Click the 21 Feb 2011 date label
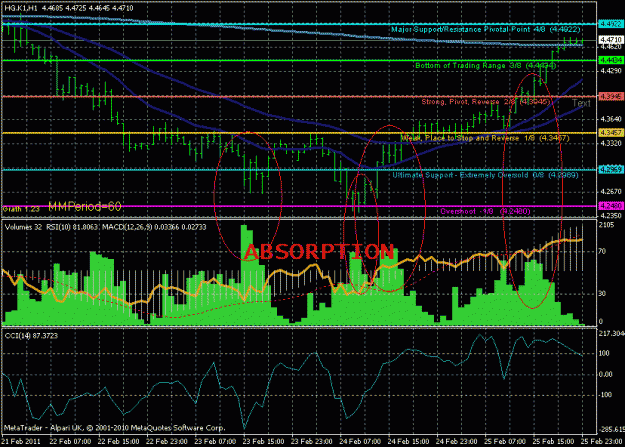The width and height of the screenshot is (625, 447). click(x=21, y=441)
